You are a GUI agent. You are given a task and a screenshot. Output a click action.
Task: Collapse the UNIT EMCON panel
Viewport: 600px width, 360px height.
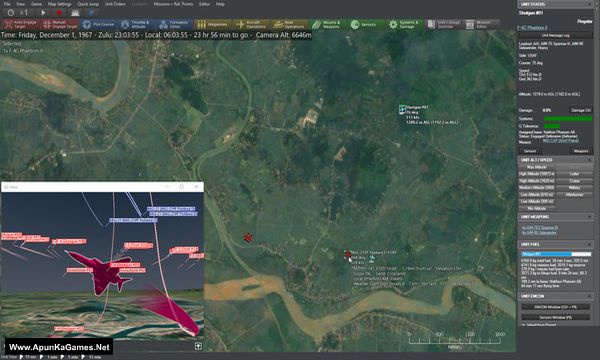coord(589,296)
